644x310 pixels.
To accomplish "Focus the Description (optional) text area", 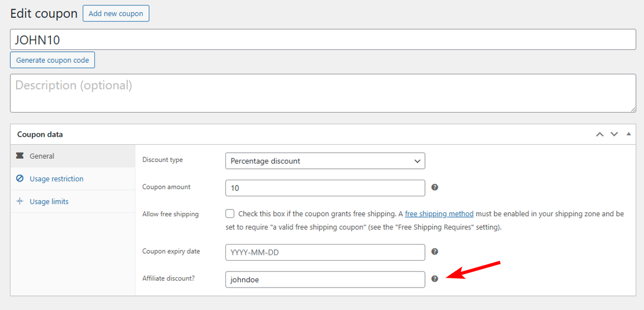I will [322, 93].
